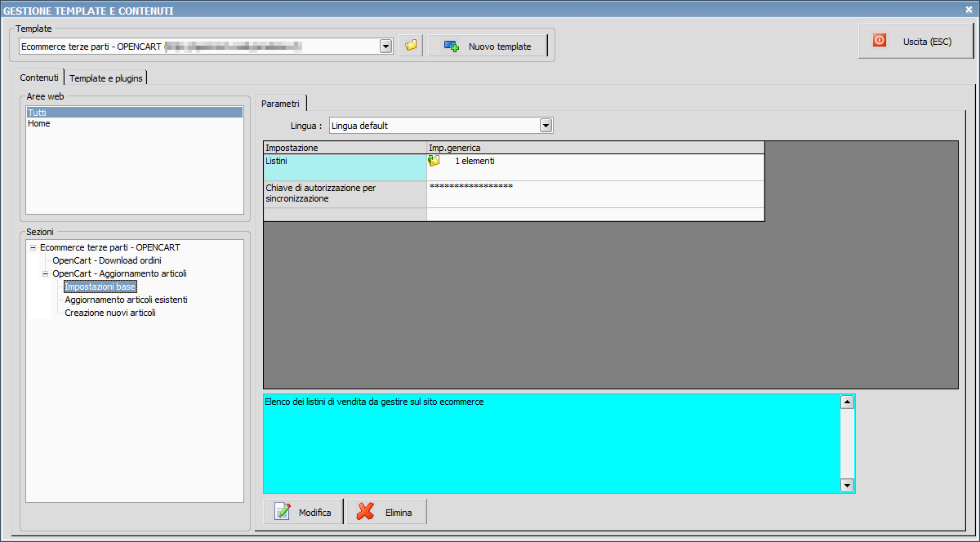Viewport: 980px width, 542px height.
Task: Select Tutti in Aree web list
Action: (134, 113)
